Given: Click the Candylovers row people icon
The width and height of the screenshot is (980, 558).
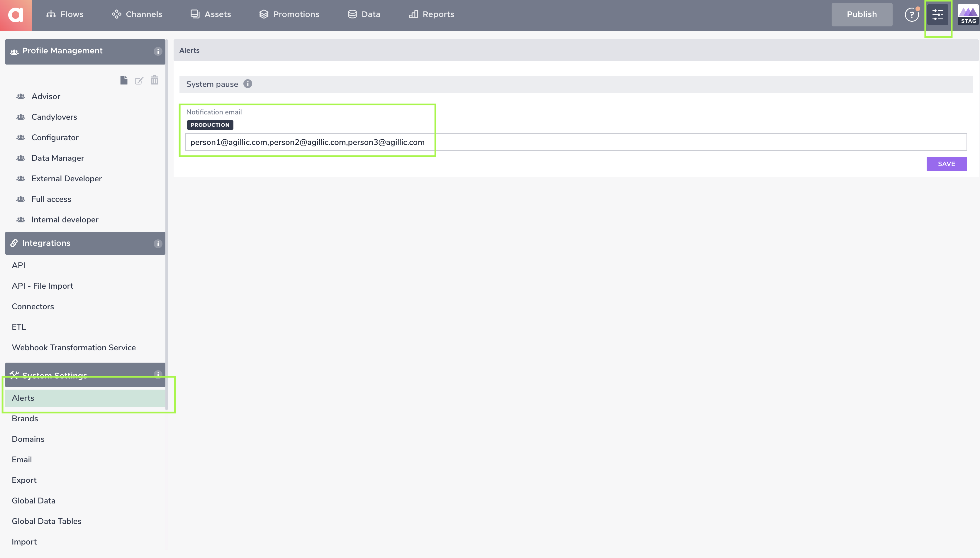Looking at the screenshot, I should [21, 117].
